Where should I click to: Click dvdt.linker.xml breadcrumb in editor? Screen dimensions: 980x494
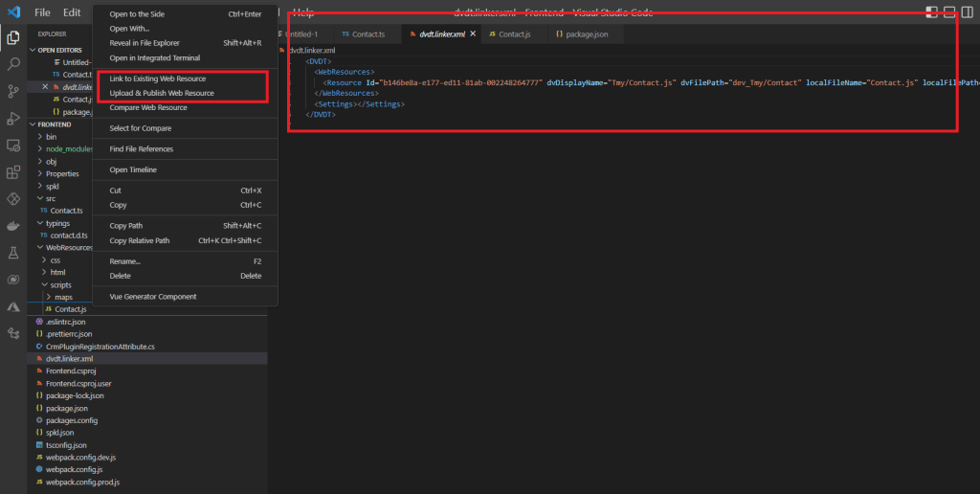[311, 50]
